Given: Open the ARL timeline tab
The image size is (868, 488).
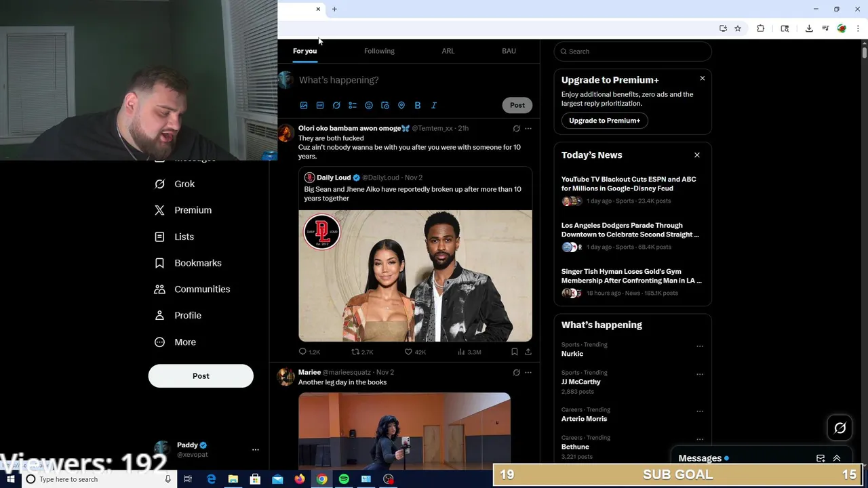Looking at the screenshot, I should pyautogui.click(x=448, y=51).
